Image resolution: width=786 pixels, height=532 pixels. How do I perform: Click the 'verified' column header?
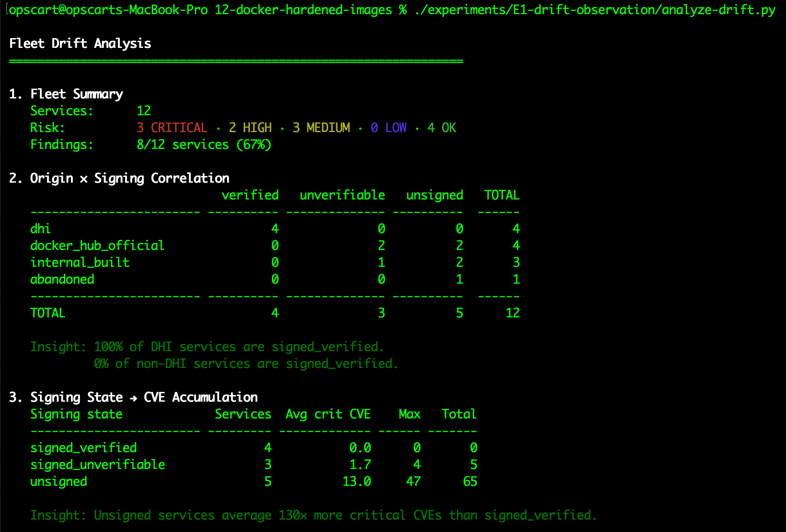pos(250,195)
